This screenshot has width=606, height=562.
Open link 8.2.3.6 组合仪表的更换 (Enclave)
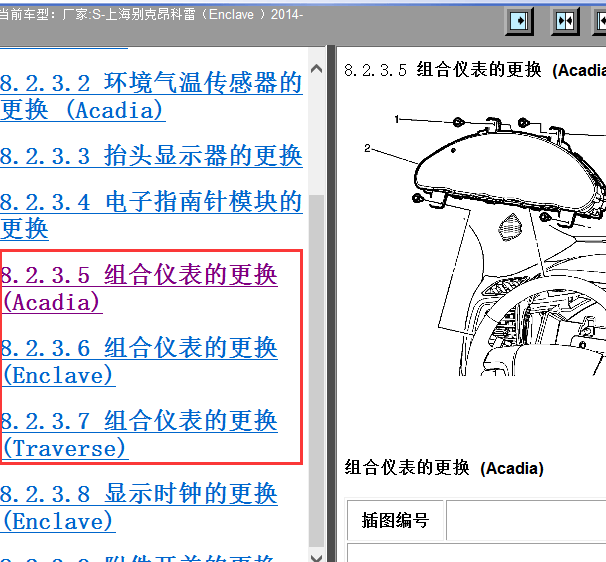click(x=138, y=361)
